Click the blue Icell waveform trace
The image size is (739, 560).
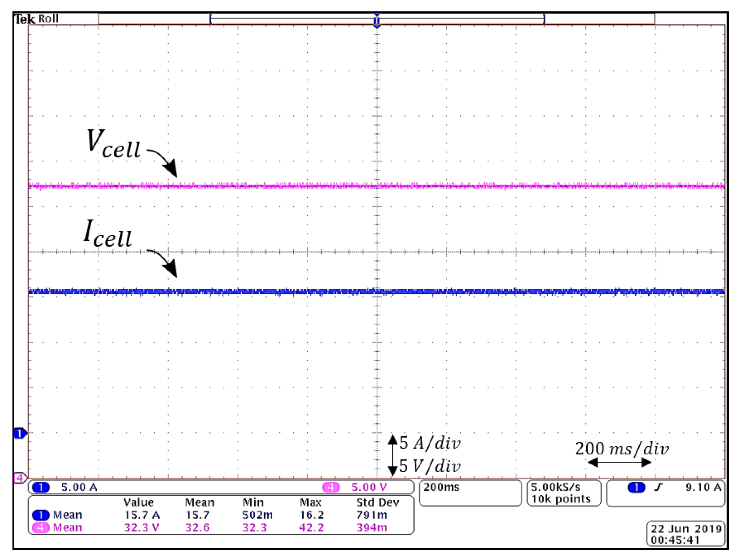377,292
